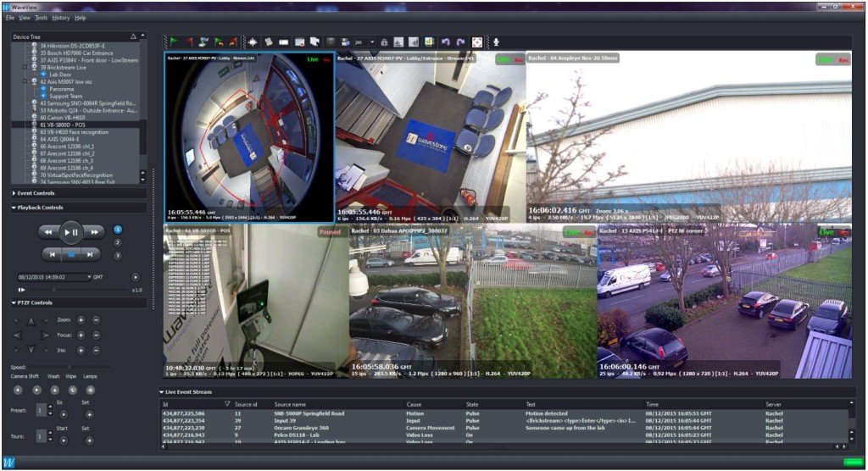Select playback option 3 radio button
The width and height of the screenshot is (868, 471).
118,255
